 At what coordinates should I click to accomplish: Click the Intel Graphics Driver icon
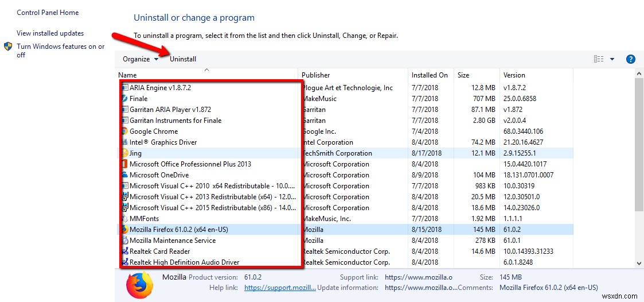tap(126, 142)
